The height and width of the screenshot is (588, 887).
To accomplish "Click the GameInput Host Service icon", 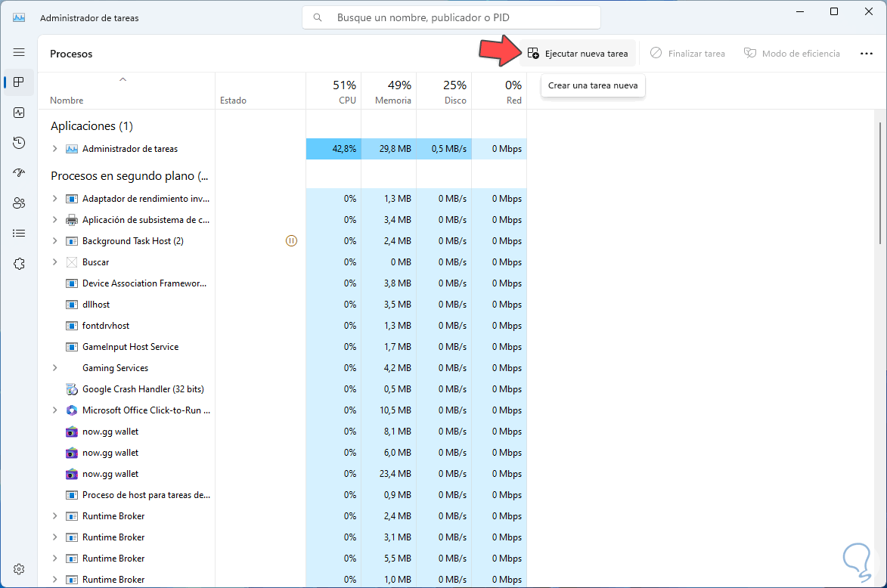I will (72, 347).
